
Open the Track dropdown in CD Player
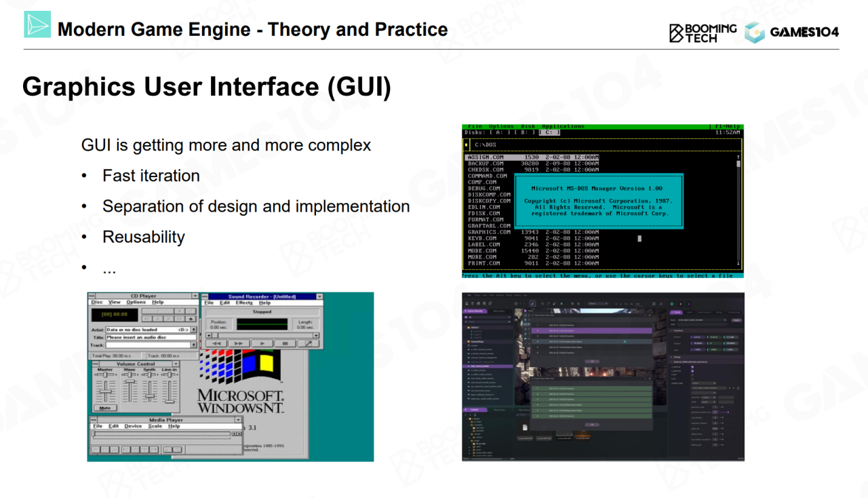(x=193, y=345)
